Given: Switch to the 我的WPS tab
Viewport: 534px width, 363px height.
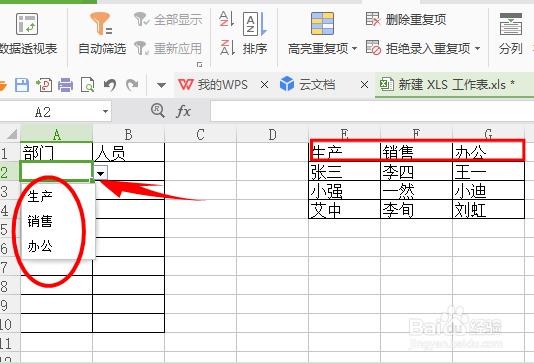Looking at the screenshot, I should (x=213, y=84).
